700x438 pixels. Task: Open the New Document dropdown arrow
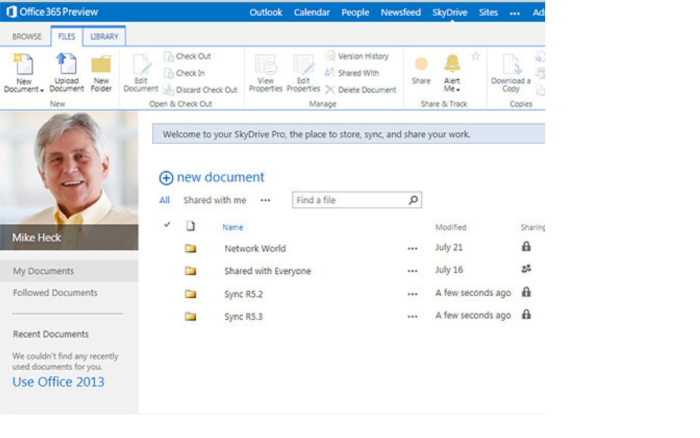[42, 90]
